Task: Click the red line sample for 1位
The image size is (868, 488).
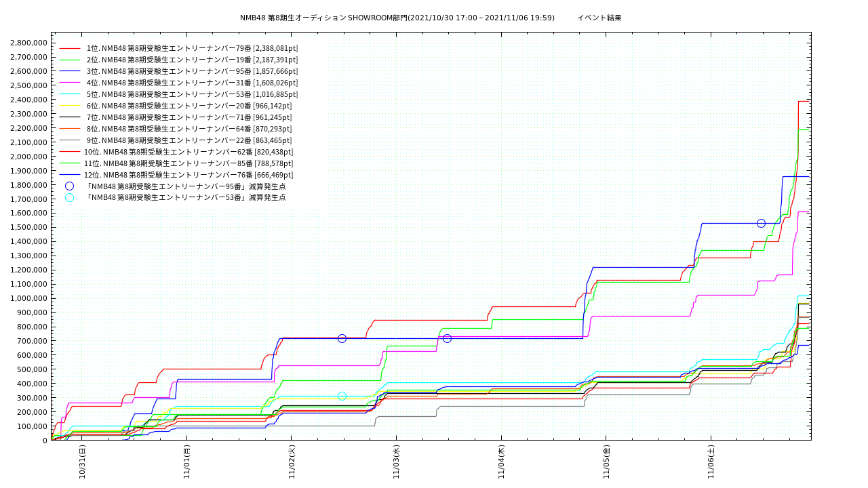Action: click(x=69, y=49)
